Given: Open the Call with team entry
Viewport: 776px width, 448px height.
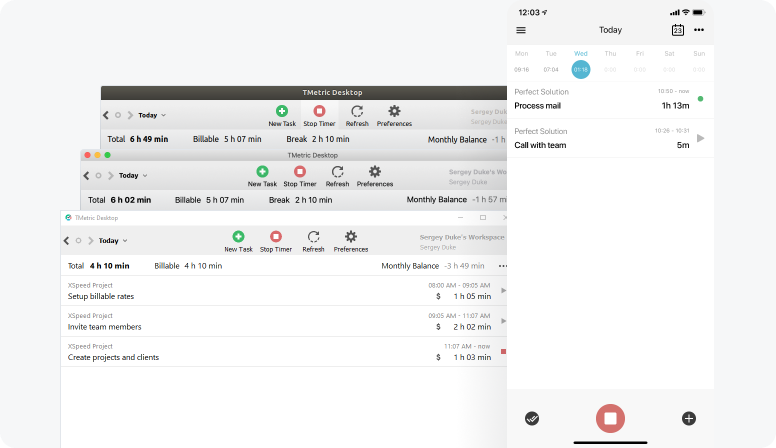Looking at the screenshot, I should [610, 138].
